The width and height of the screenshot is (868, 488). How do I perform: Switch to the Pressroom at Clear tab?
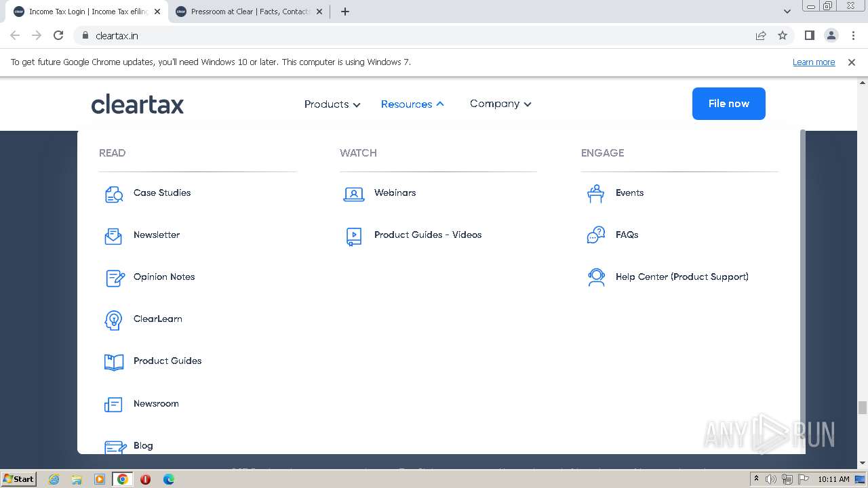tap(248, 12)
